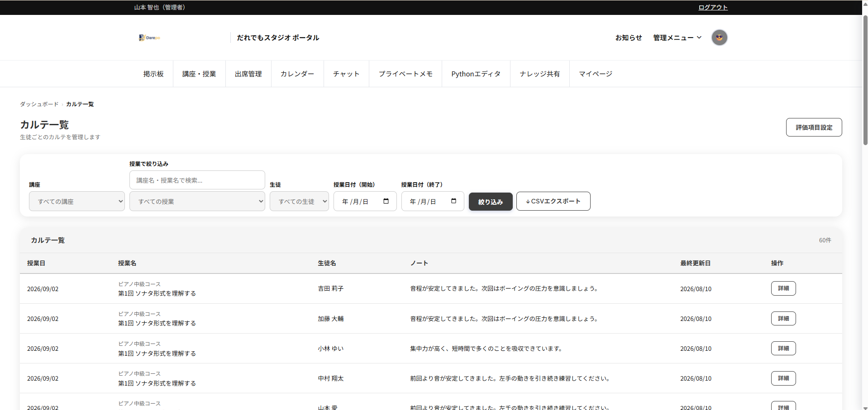Click the 最終更新日 column header

click(696, 263)
